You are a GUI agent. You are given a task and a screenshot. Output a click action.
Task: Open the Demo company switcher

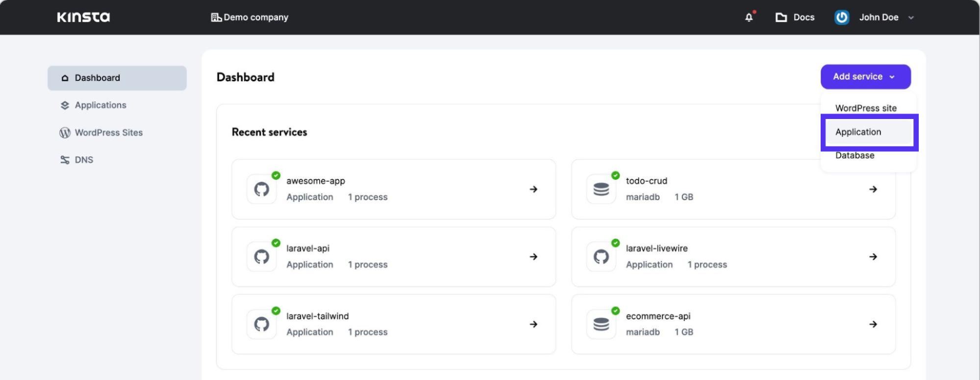250,18
